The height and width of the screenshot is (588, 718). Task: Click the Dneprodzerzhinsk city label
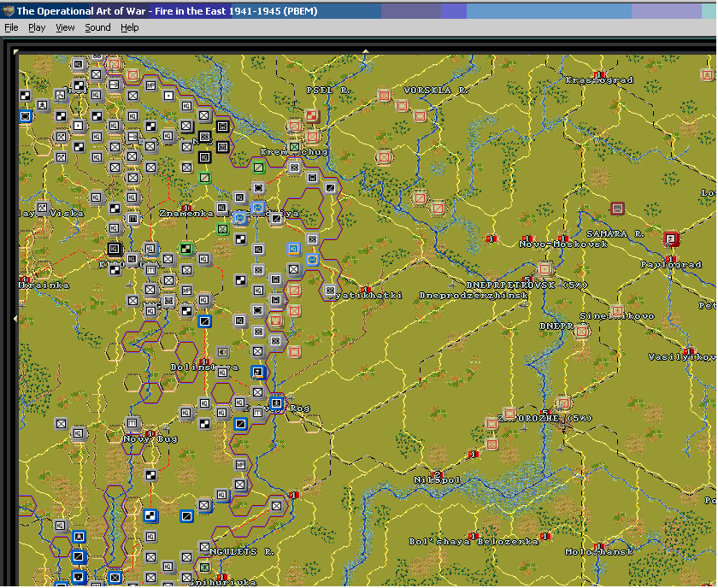point(474,296)
